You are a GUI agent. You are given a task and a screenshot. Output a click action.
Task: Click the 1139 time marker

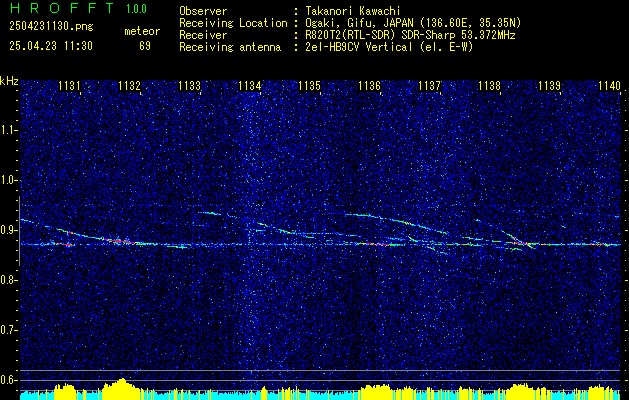point(549,86)
